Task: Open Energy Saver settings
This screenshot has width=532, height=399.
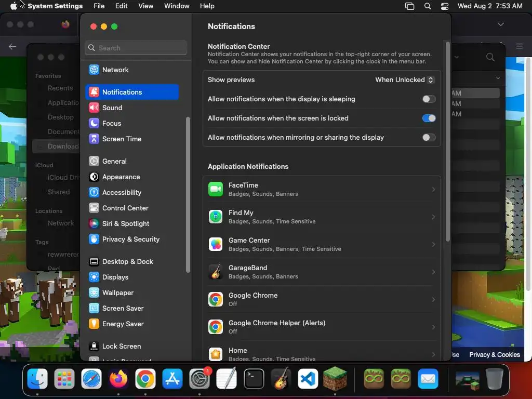Action: (132, 324)
